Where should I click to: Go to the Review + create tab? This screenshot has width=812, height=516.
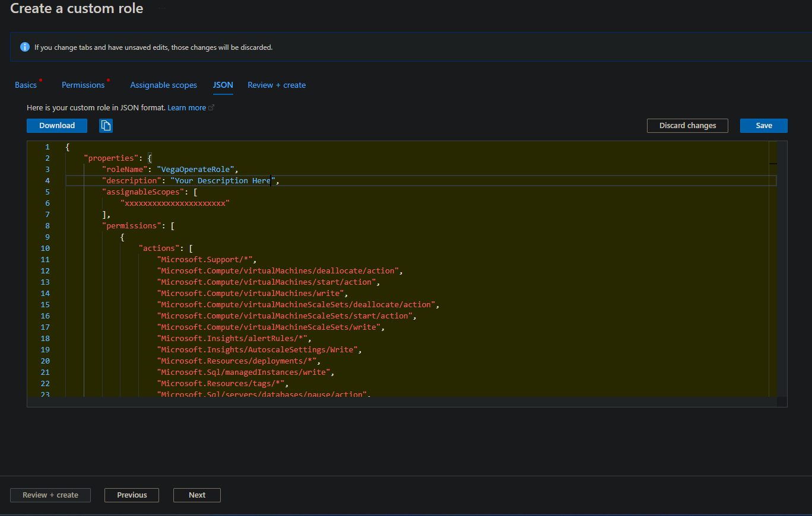[x=277, y=85]
